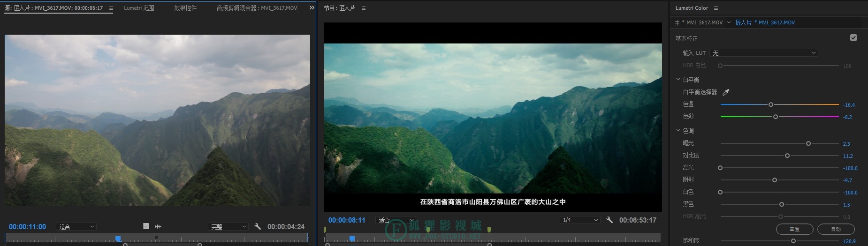This screenshot has width=868, height=246.
Task: Toggle the 基本校正 checkbox
Action: [x=853, y=37]
